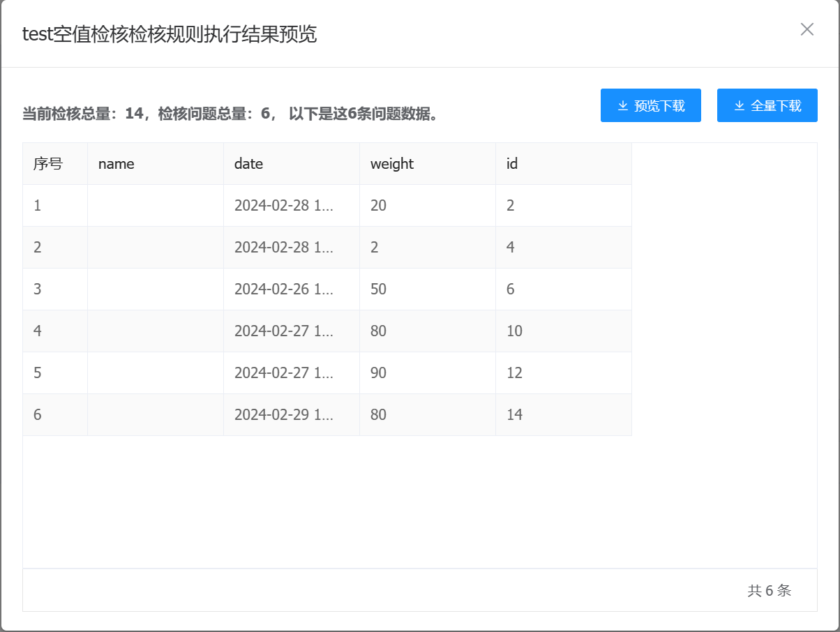
Task: Click the 序号 column header
Action: (48, 164)
